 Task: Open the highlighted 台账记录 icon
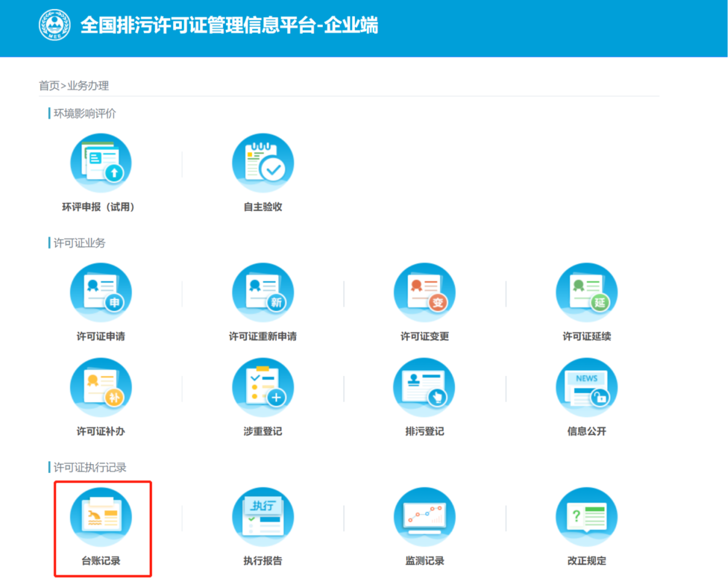101,517
